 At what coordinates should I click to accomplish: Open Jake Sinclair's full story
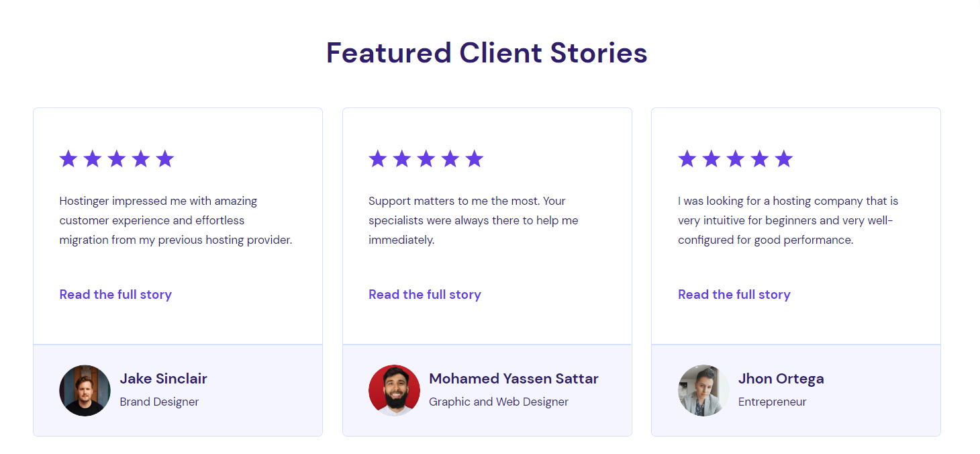115,294
